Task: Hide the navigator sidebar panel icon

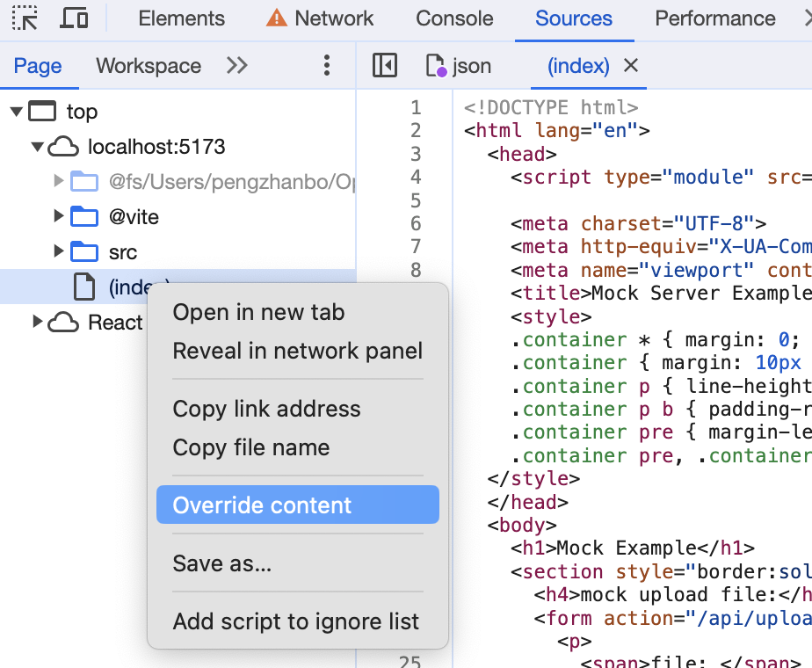Action: [385, 65]
